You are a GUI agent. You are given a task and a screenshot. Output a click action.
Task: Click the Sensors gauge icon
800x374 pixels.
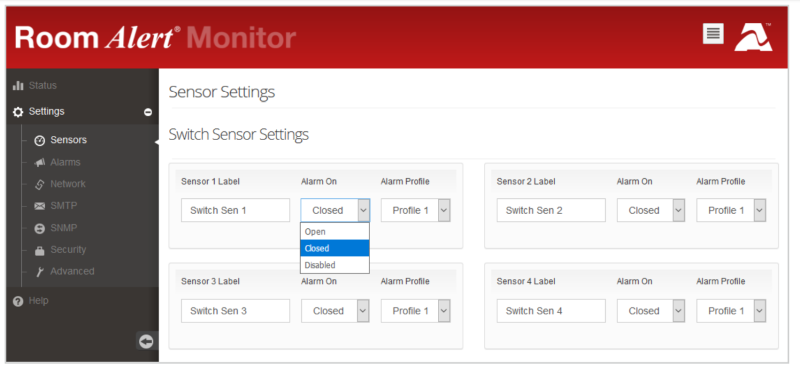click(x=39, y=140)
